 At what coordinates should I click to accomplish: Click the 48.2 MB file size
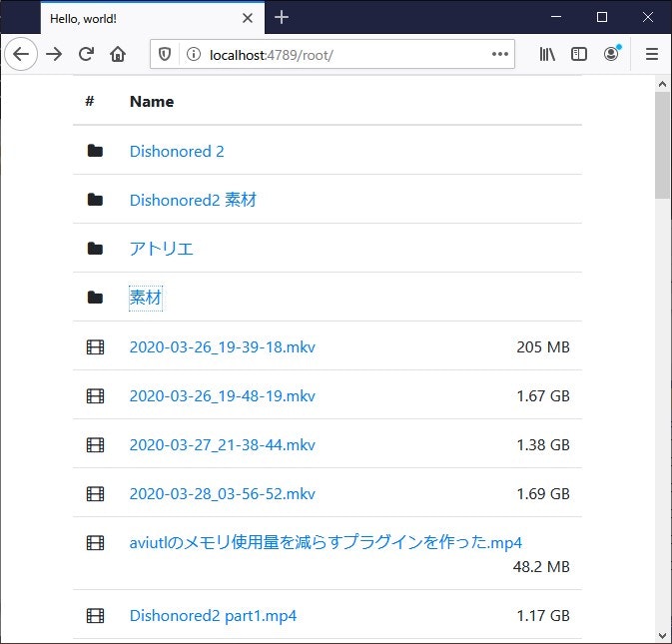(x=541, y=567)
